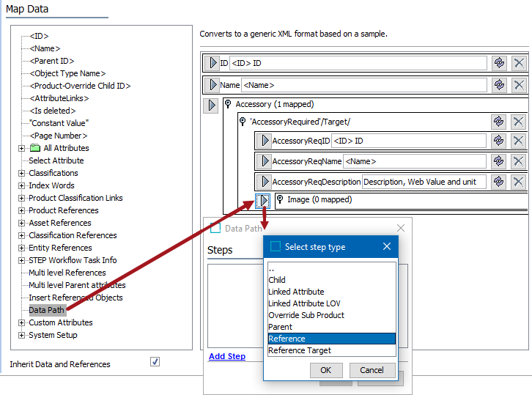Delete the Name mapping with X icon
The image size is (532, 395).
click(x=519, y=85)
